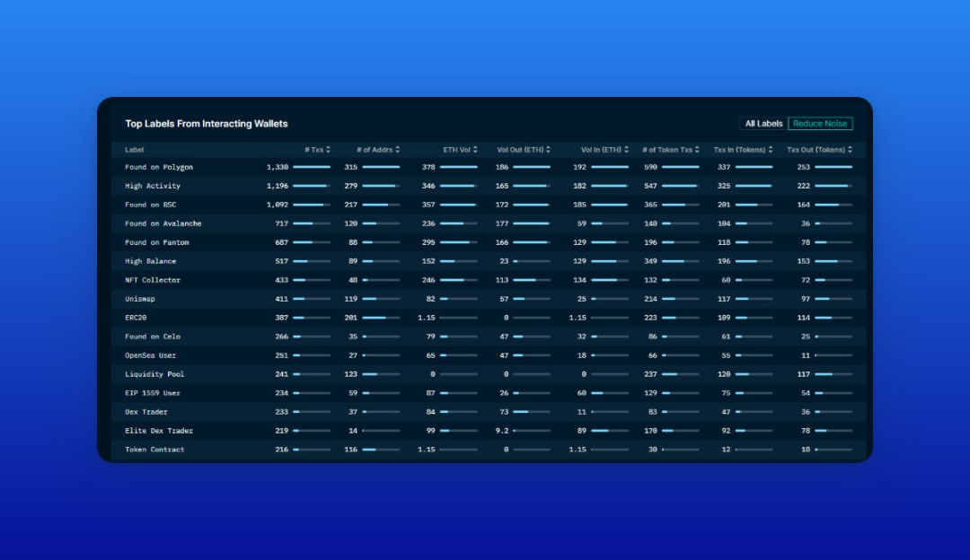Screen dimensions: 970x560
Task: Select the High Activity label row
Action: [x=489, y=186]
